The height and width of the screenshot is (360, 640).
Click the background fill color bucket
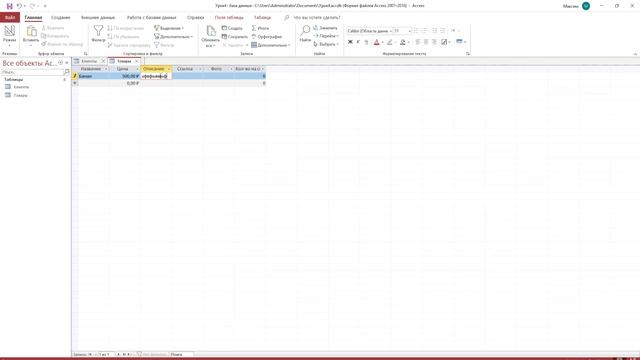pos(402,42)
